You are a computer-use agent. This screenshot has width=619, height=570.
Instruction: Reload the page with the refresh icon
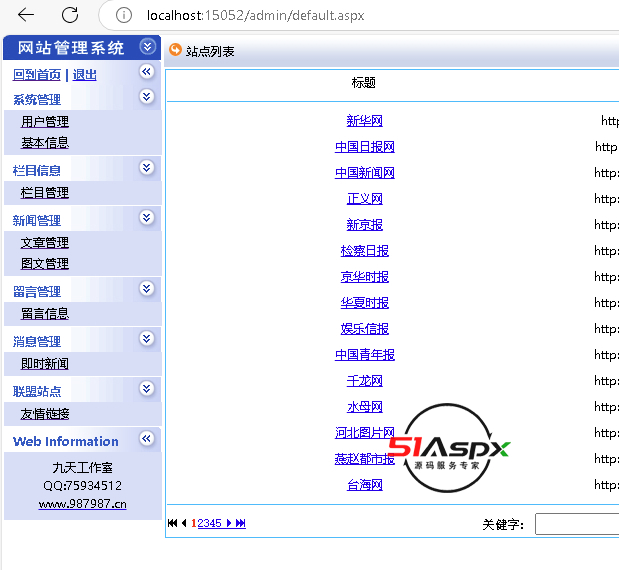(70, 15)
